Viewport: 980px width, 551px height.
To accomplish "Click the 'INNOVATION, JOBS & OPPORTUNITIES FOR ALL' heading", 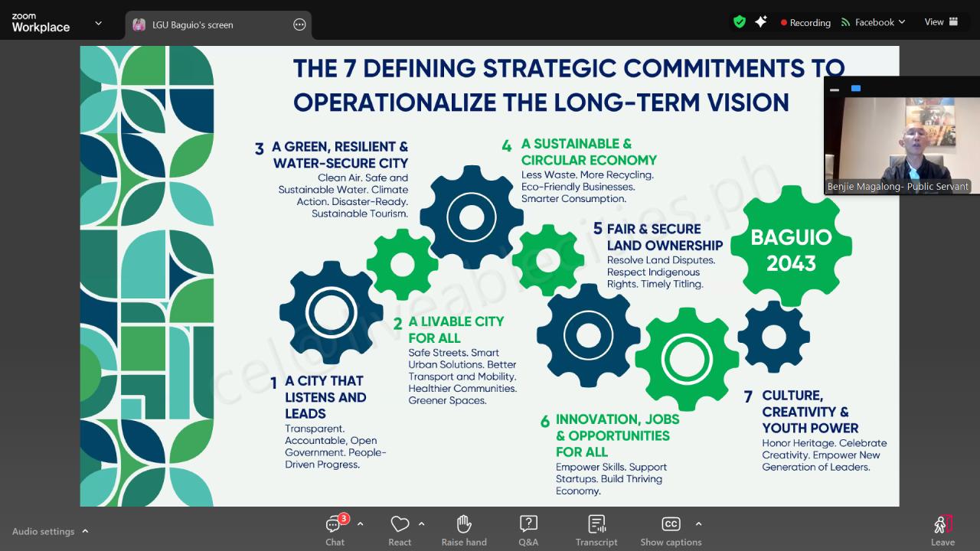I will 617,435.
